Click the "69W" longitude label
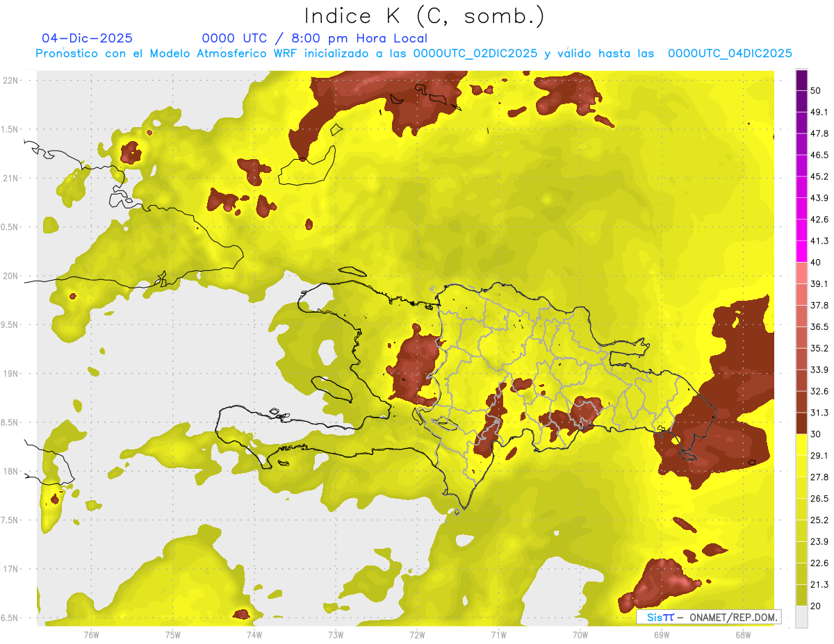834x644 pixels. pyautogui.click(x=661, y=635)
